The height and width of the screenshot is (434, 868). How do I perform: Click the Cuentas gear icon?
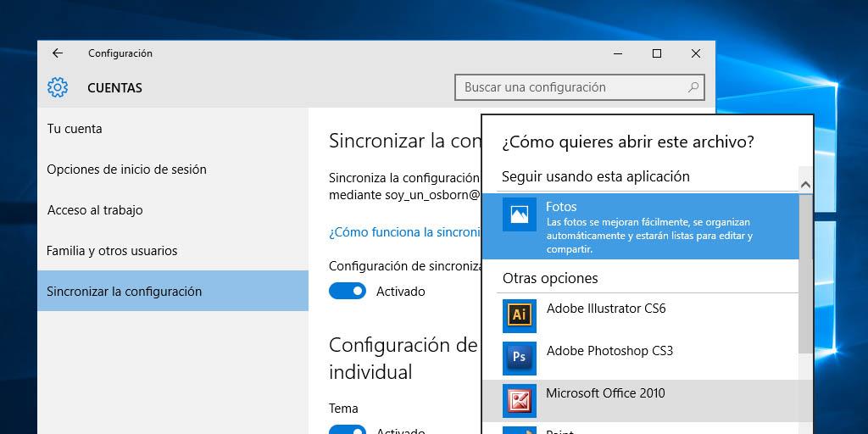[x=58, y=87]
